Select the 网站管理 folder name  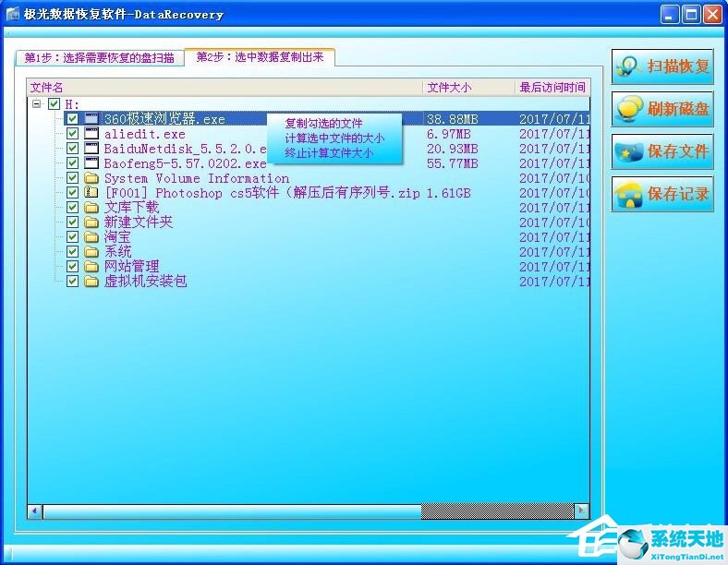click(x=131, y=266)
